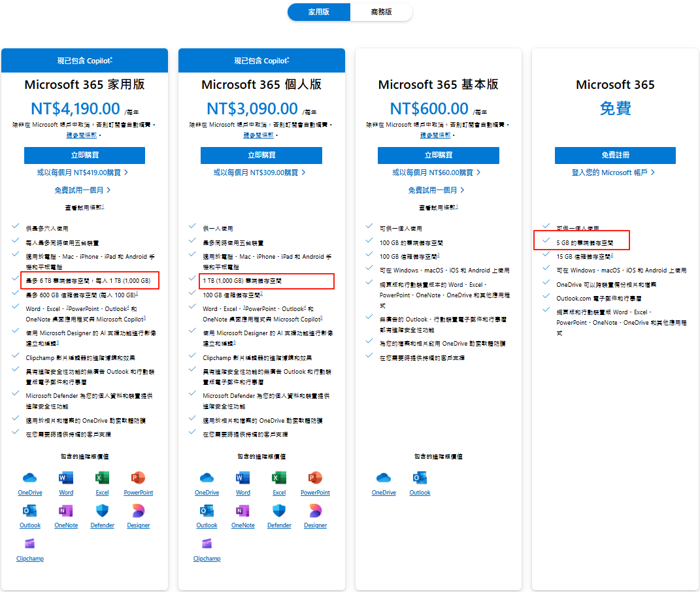Select the NT$4,190.00 price text
Viewport: 700px width, 592px height.
pyautogui.click(x=75, y=108)
